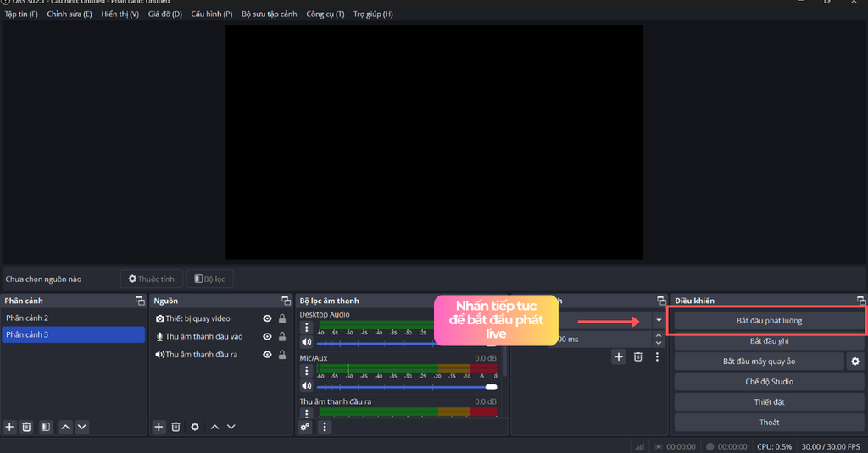Hide Thu âm thanh đầu ra source
Viewport: 868px width, 453px height.
tap(267, 355)
